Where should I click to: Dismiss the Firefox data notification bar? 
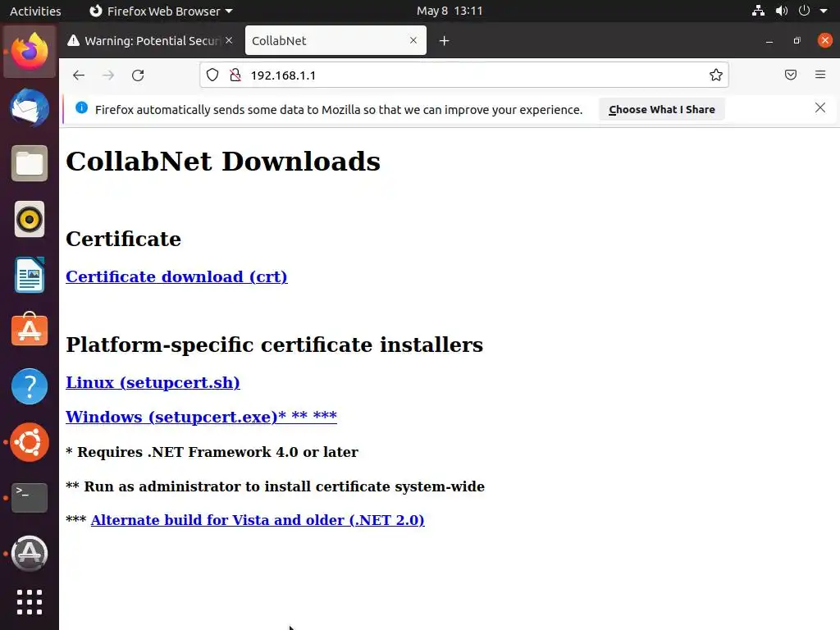820,107
